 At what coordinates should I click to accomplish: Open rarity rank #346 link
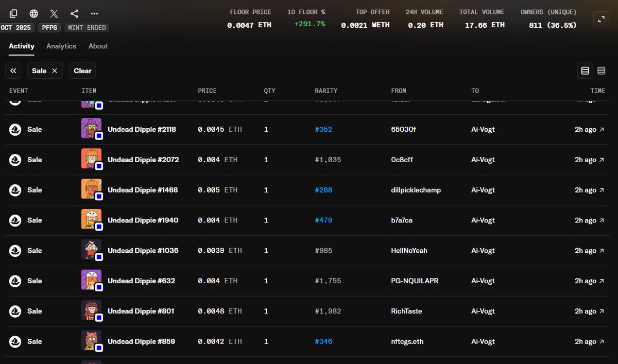point(323,342)
